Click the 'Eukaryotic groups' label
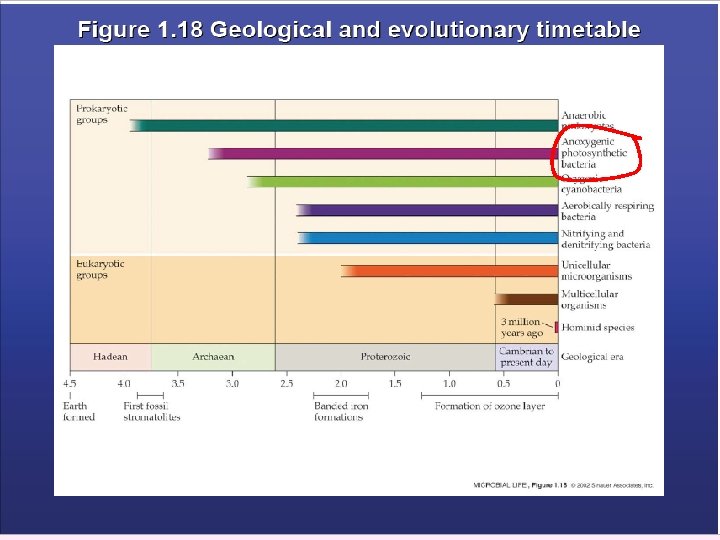The height and width of the screenshot is (540, 720). [100, 270]
